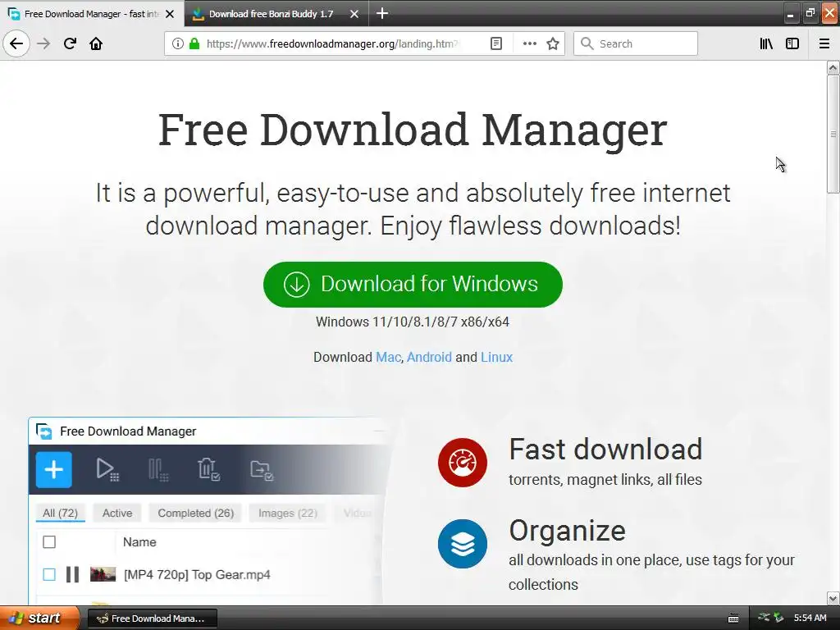
Task: Open the Android download link
Action: pyautogui.click(x=429, y=358)
